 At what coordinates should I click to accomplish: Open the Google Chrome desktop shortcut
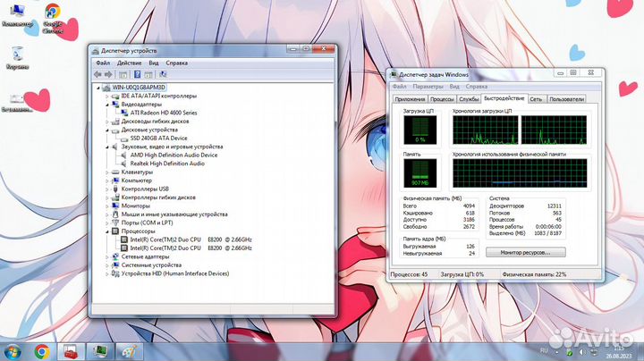[52, 18]
